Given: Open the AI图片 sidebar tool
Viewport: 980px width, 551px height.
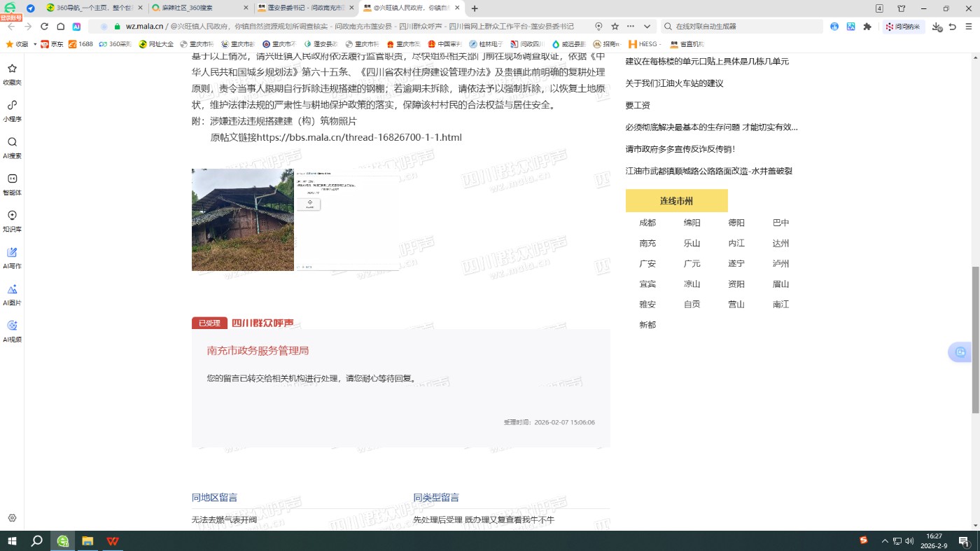Looking at the screenshot, I should click(x=12, y=293).
